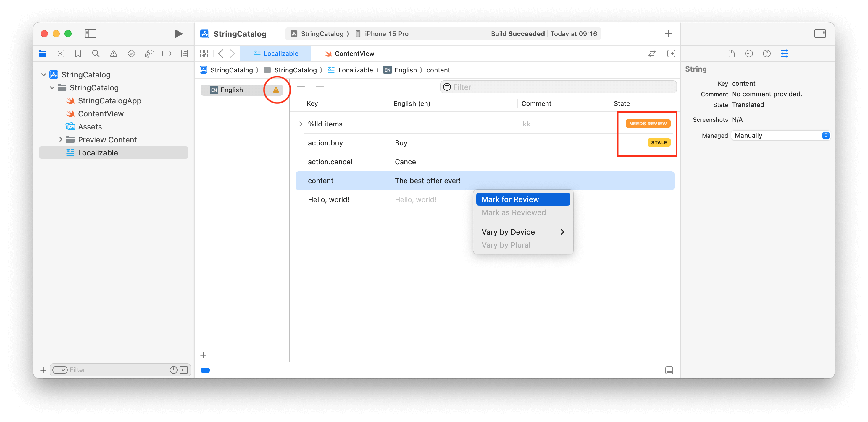Toggle the inspector panel visibility

click(x=820, y=33)
